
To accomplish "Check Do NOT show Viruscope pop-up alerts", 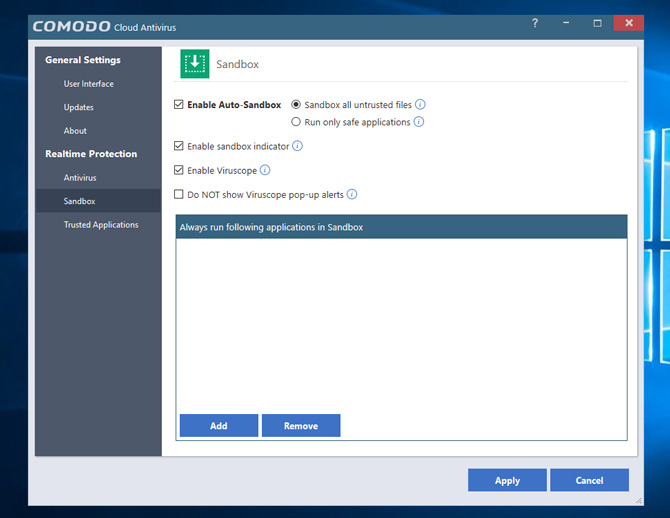I will click(x=179, y=194).
